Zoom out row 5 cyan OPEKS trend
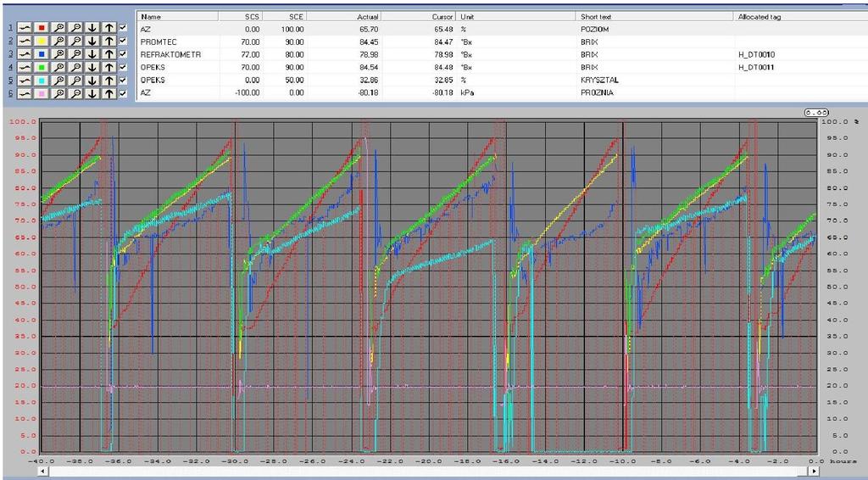 tap(75, 81)
